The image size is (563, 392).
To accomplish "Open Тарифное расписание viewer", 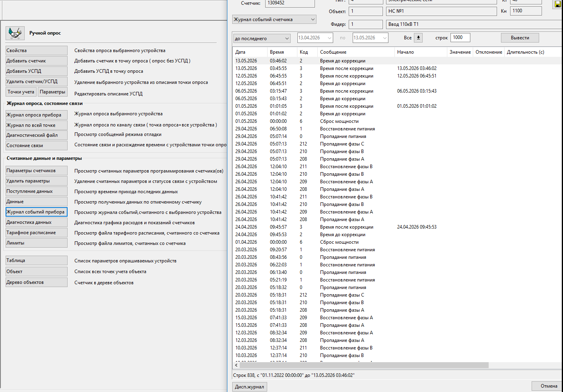I will [37, 233].
